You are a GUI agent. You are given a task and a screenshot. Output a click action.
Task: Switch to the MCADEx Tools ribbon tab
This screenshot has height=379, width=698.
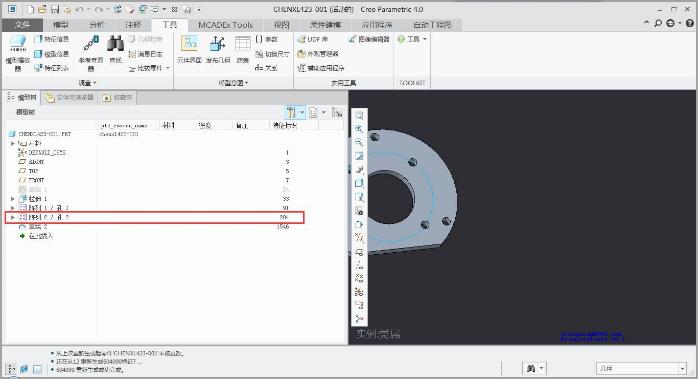tap(225, 25)
